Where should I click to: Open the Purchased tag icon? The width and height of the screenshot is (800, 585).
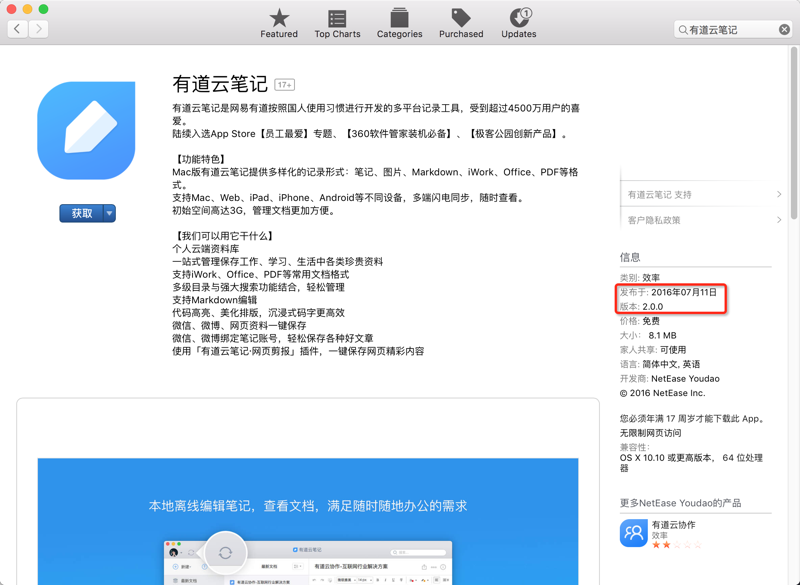click(x=461, y=18)
